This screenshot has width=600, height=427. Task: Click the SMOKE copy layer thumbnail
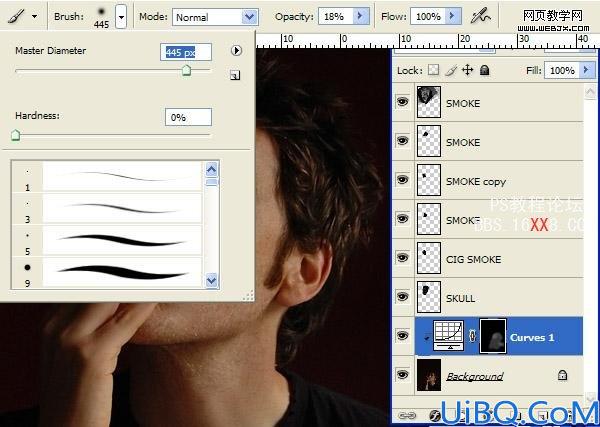429,180
